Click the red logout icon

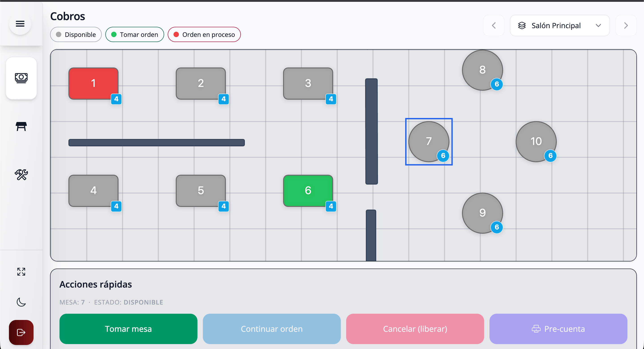21,332
